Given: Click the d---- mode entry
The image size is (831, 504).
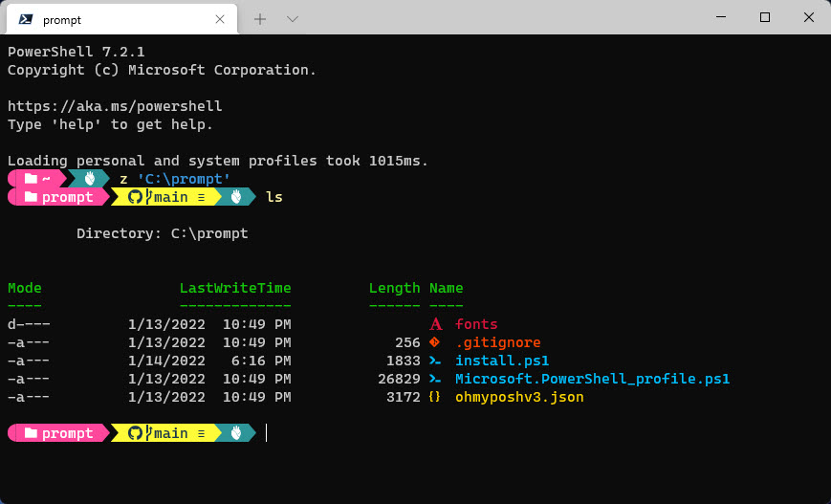Looking at the screenshot, I should click(x=29, y=324).
